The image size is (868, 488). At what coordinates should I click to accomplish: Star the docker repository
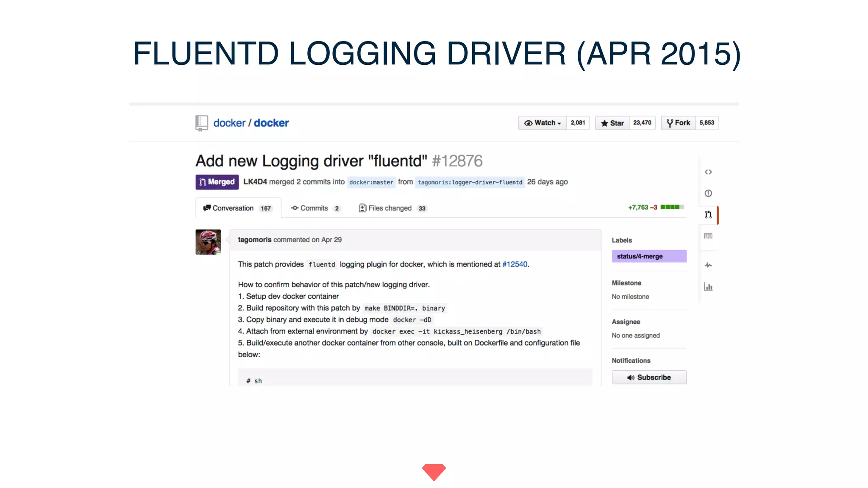tap(612, 123)
